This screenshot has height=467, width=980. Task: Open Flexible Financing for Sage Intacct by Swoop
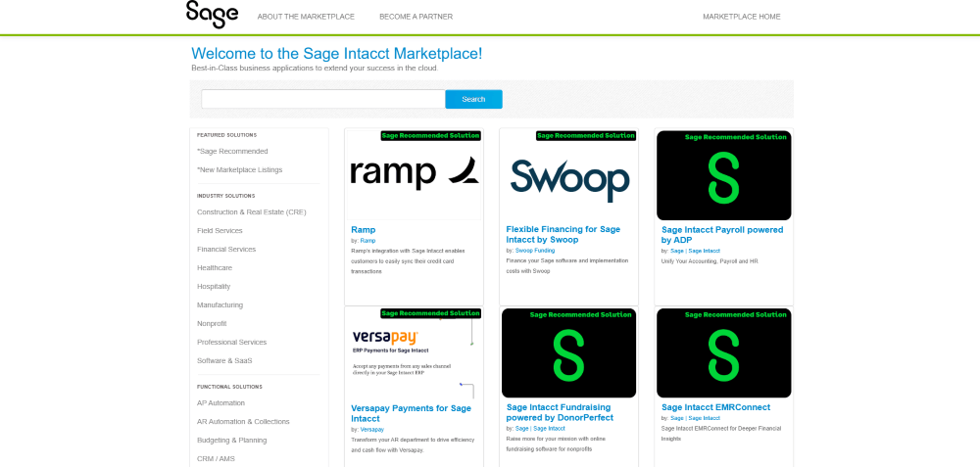pos(563,235)
